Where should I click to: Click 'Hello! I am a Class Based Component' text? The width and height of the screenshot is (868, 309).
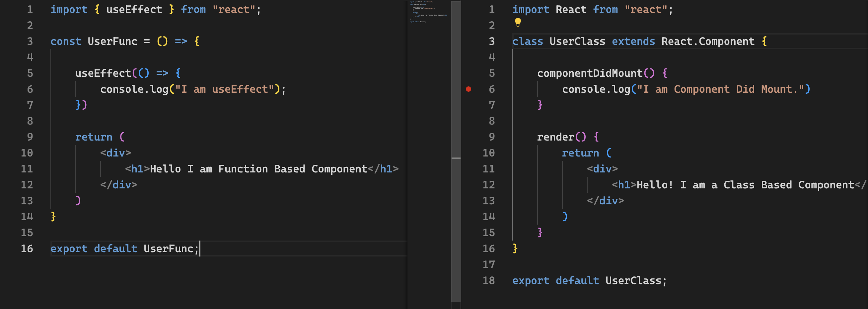745,185
